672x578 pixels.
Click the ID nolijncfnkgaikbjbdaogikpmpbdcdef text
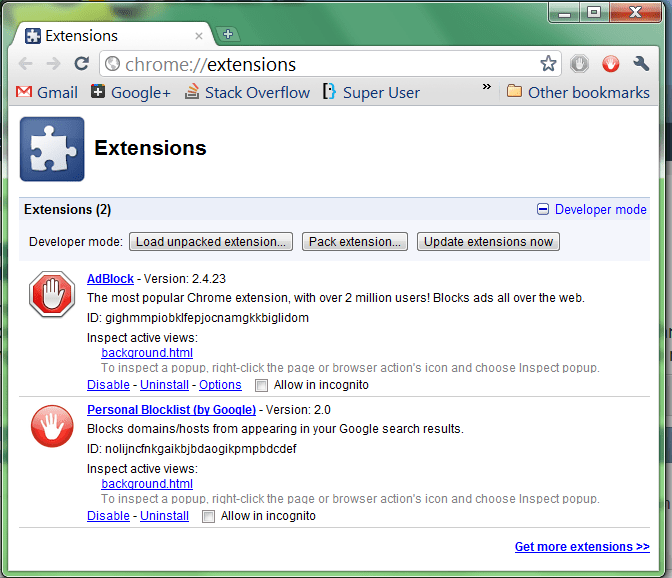click(192, 449)
